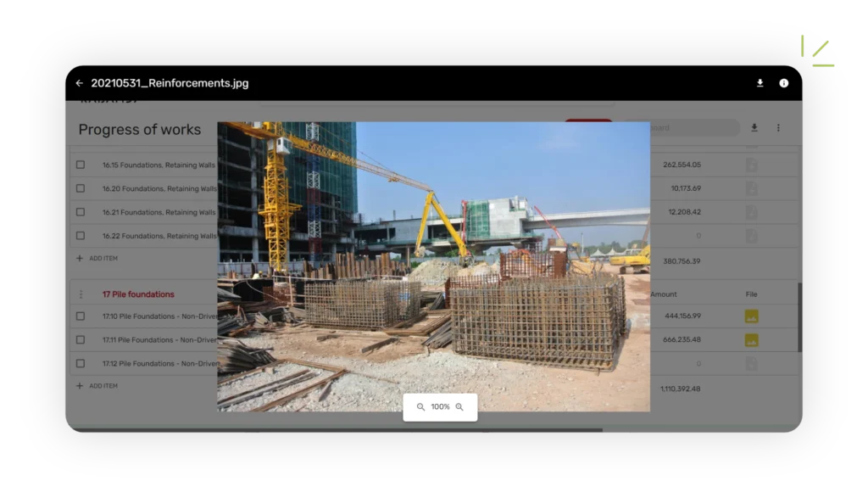Viewport: 868px width, 498px height.
Task: Open image info in the viewer bar
Action: (x=783, y=83)
